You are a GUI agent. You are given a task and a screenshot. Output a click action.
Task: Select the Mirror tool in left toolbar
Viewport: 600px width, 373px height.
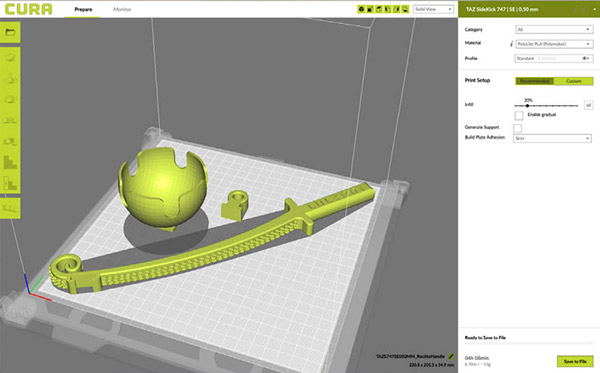tap(10, 121)
